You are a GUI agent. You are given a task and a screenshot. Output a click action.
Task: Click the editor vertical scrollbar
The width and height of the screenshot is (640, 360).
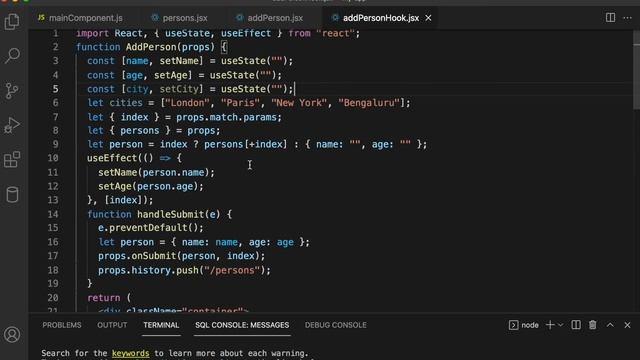point(636,69)
